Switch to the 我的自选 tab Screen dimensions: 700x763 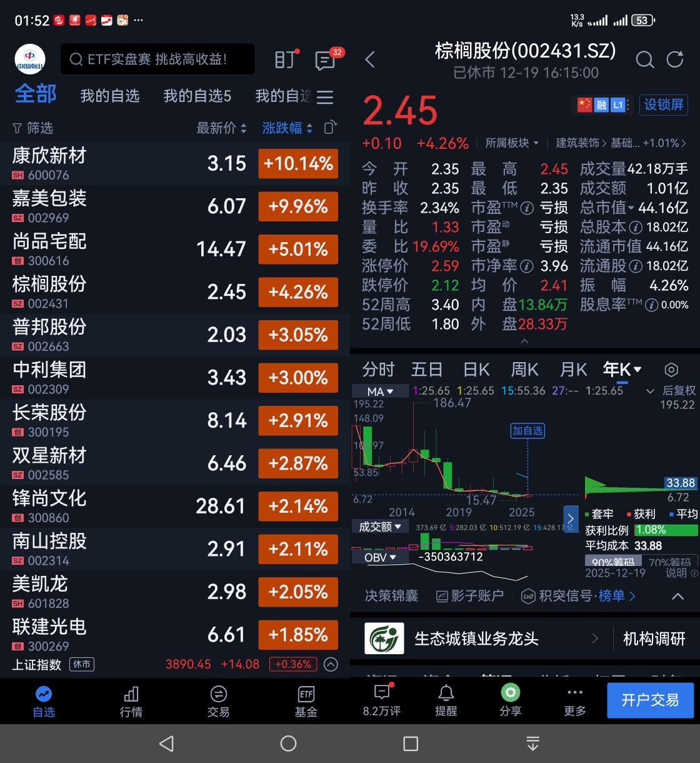pos(110,96)
